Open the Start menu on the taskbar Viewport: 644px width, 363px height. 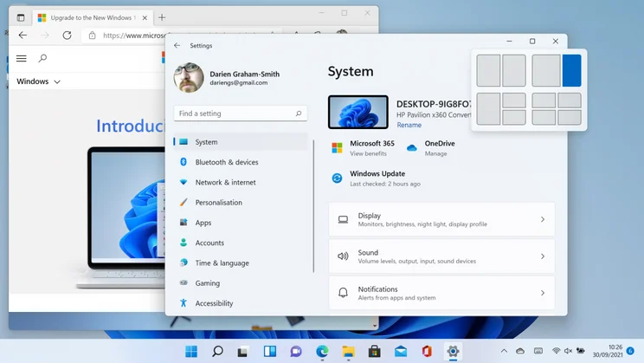coord(191,352)
